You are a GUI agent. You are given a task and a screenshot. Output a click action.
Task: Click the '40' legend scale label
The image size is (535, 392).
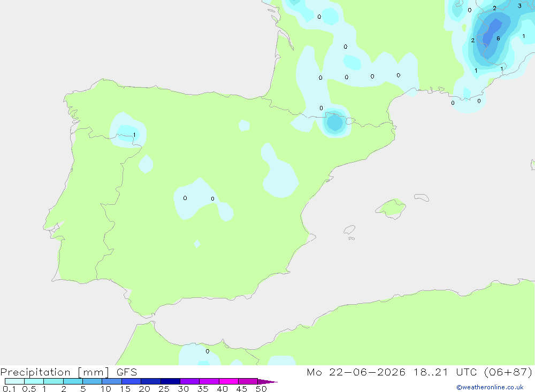223,389
